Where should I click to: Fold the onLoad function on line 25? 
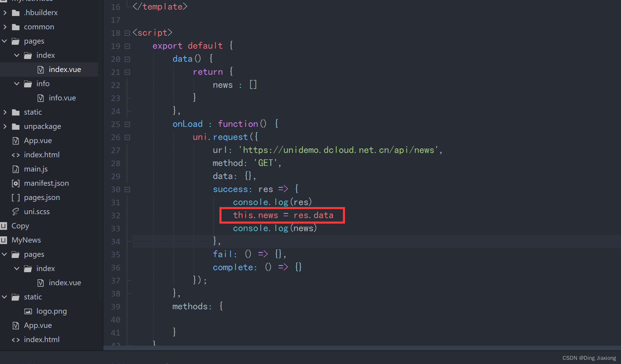point(127,124)
